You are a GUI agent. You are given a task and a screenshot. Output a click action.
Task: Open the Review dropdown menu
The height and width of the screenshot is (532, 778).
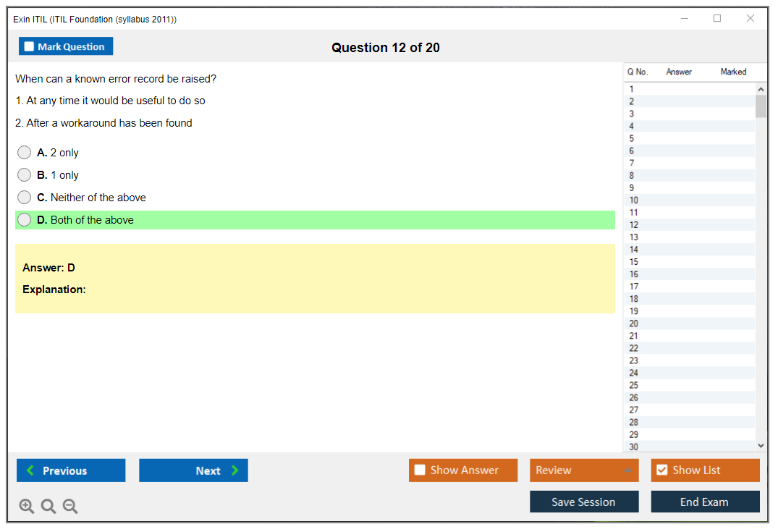(x=584, y=470)
